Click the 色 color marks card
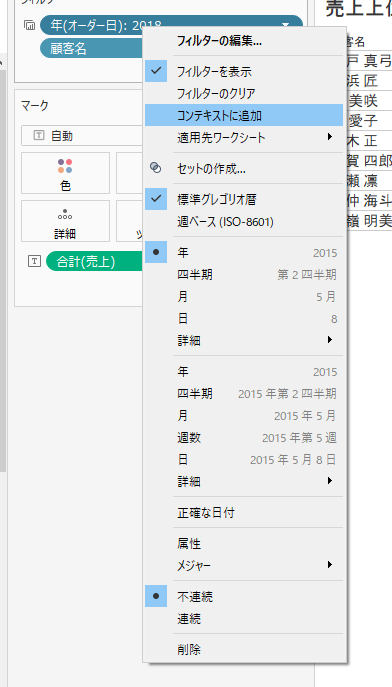 [x=65, y=173]
